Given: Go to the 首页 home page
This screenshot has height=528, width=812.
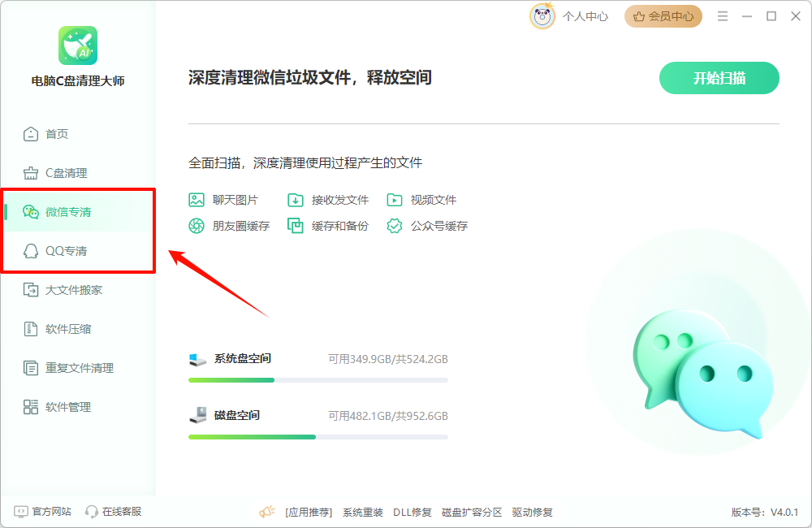Looking at the screenshot, I should [53, 133].
